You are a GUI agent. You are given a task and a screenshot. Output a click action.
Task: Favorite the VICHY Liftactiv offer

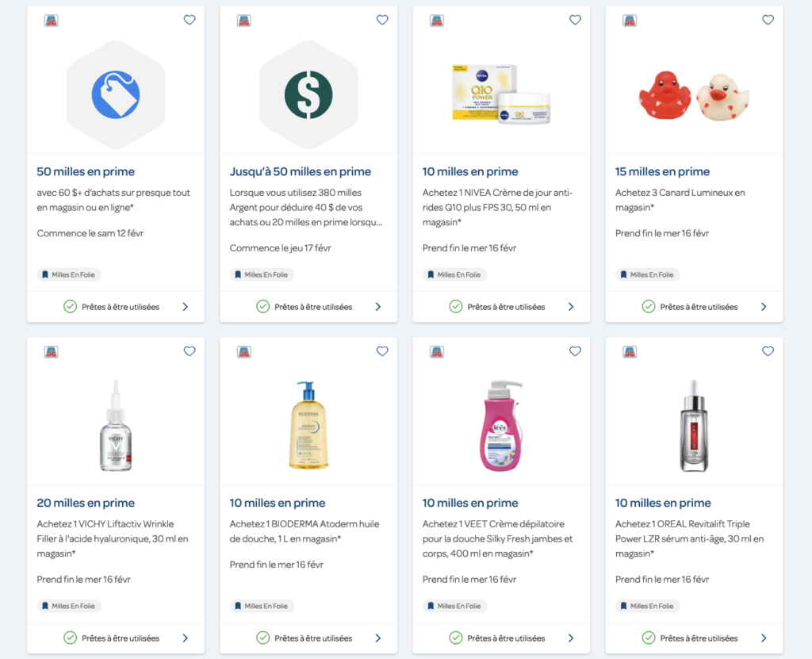[189, 351]
